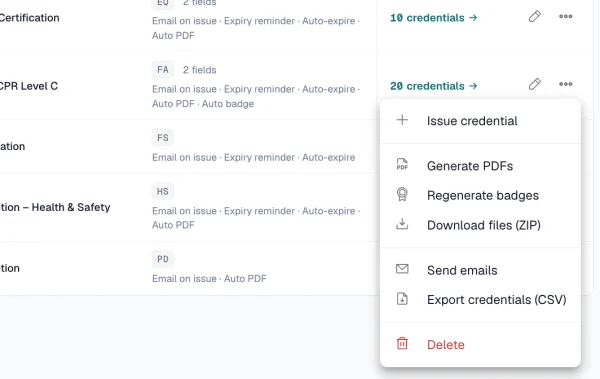Screen dimensions: 600x379
Task: Select Issue credential from the menu
Action: pyautogui.click(x=480, y=121)
